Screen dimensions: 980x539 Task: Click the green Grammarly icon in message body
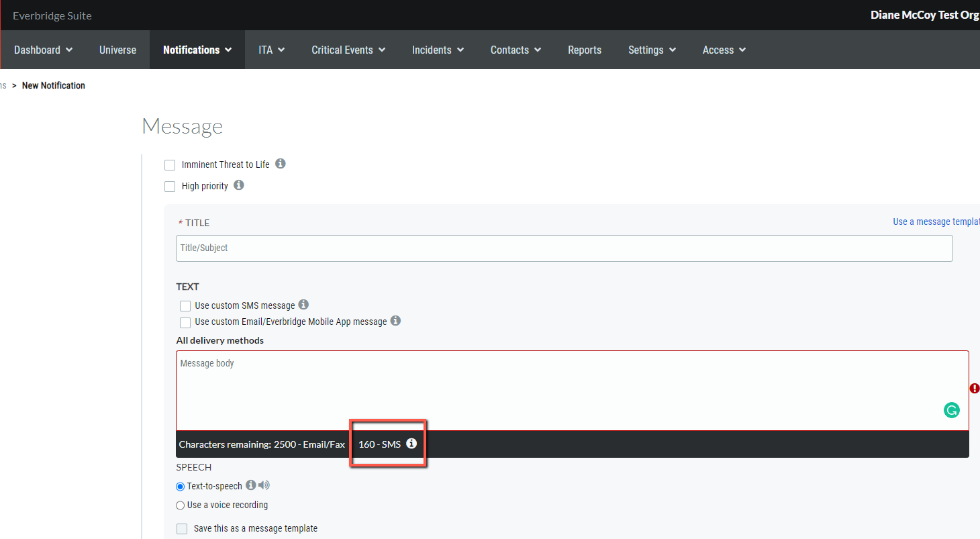(951, 410)
